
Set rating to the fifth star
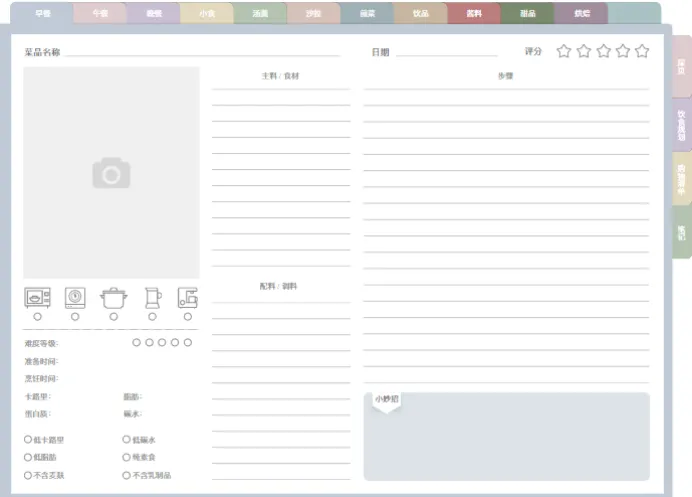point(642,51)
